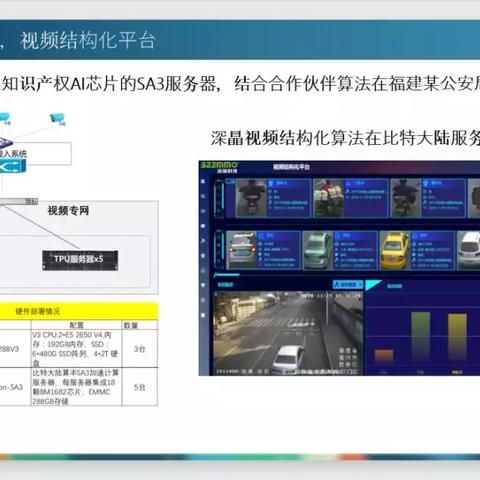This screenshot has width=480, height=480.
Task: Click the caption 深晶视频结构化算法在比特大陆服务
Action: 345,138
